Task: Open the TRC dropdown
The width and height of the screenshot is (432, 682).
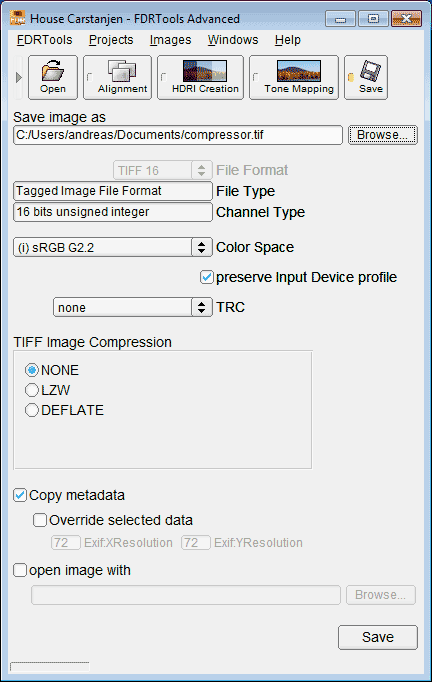Action: coord(133,307)
